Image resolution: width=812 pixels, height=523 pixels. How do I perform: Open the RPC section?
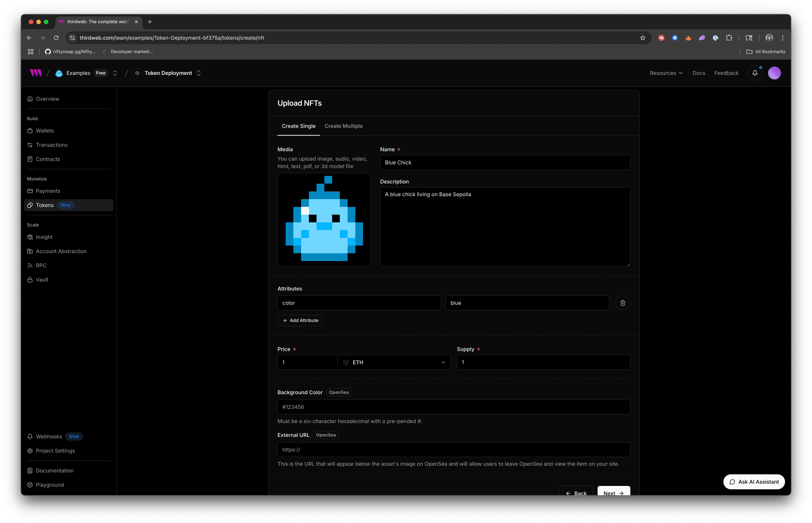tap(41, 265)
